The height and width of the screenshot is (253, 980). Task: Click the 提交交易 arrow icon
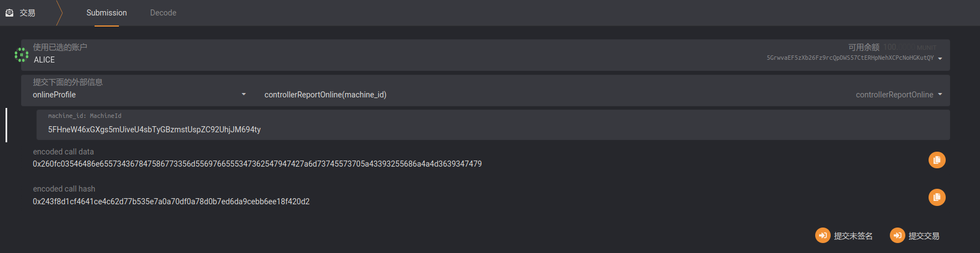tap(898, 235)
